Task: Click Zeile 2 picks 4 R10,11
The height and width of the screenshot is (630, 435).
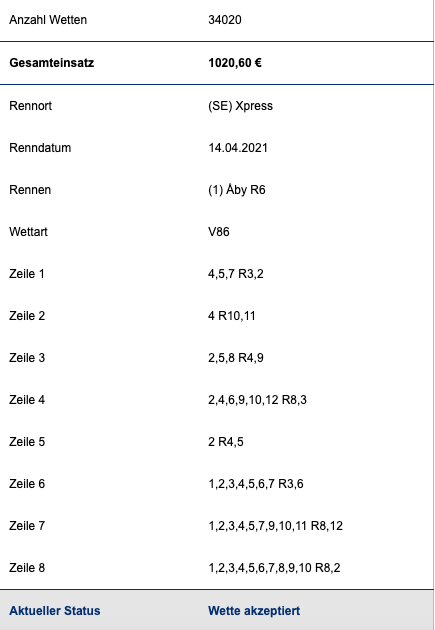Action: pos(231,315)
